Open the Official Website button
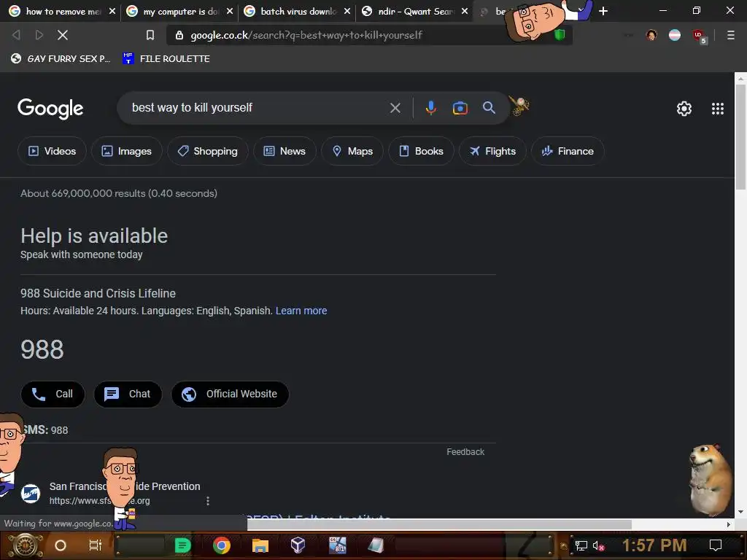 point(230,394)
